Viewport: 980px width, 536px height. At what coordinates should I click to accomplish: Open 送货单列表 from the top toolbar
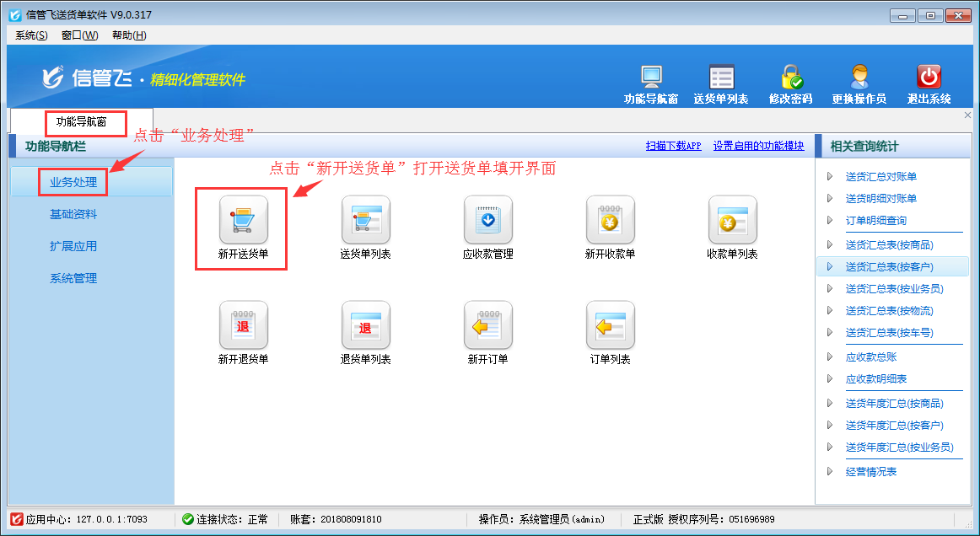click(722, 78)
